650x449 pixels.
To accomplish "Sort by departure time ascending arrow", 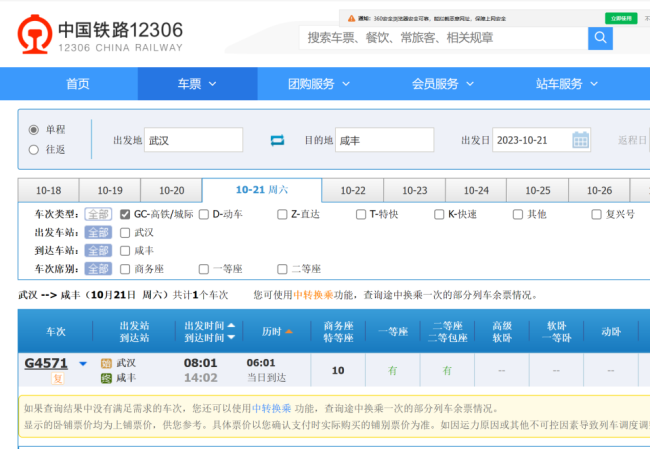I will 231,325.
